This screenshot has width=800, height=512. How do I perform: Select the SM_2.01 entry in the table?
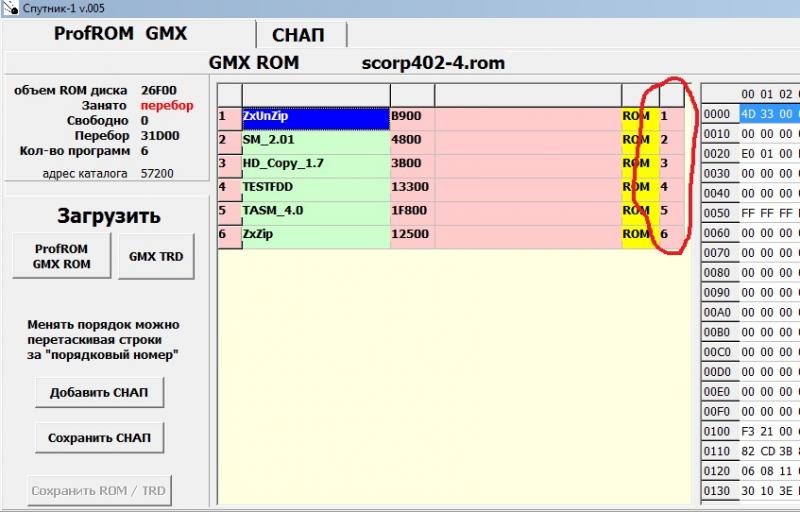[314, 140]
